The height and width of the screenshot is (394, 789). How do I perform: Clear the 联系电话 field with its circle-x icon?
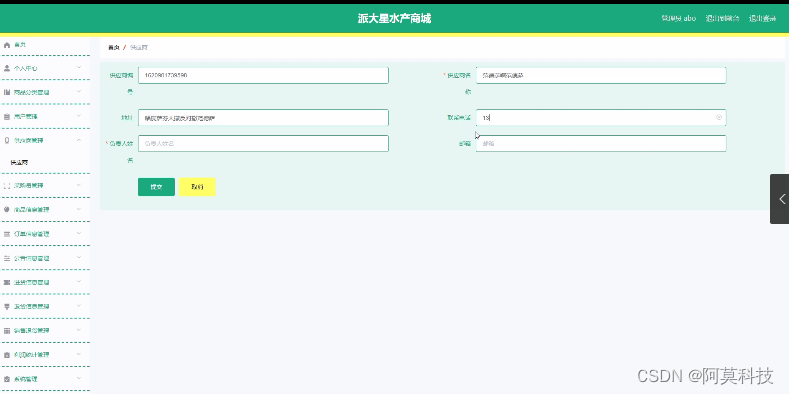tap(719, 117)
